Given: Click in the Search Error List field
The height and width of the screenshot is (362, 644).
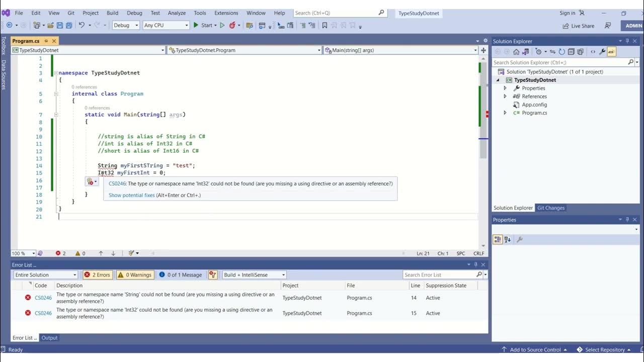Looking at the screenshot, I should [440, 275].
